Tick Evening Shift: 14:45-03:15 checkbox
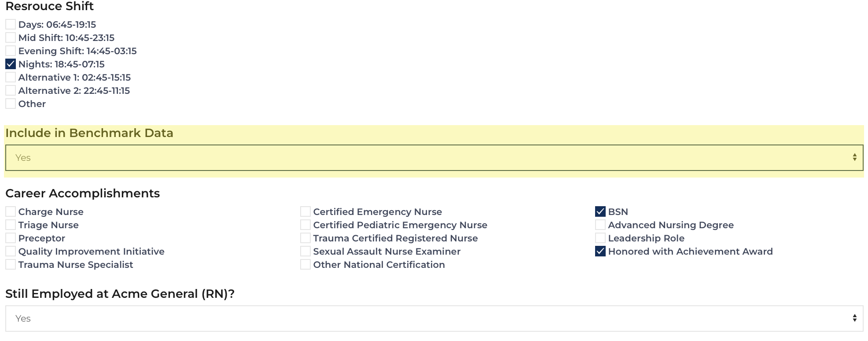868x341 pixels. (x=11, y=51)
